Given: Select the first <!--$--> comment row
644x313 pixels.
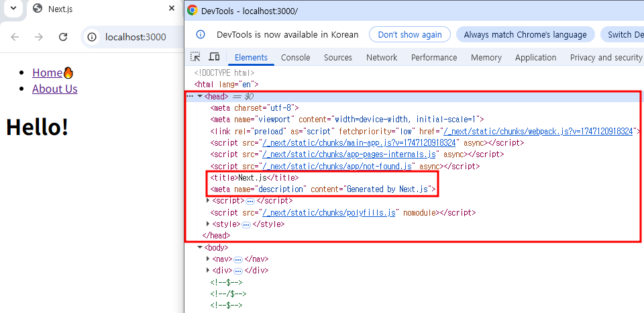Looking at the screenshot, I should [226, 283].
